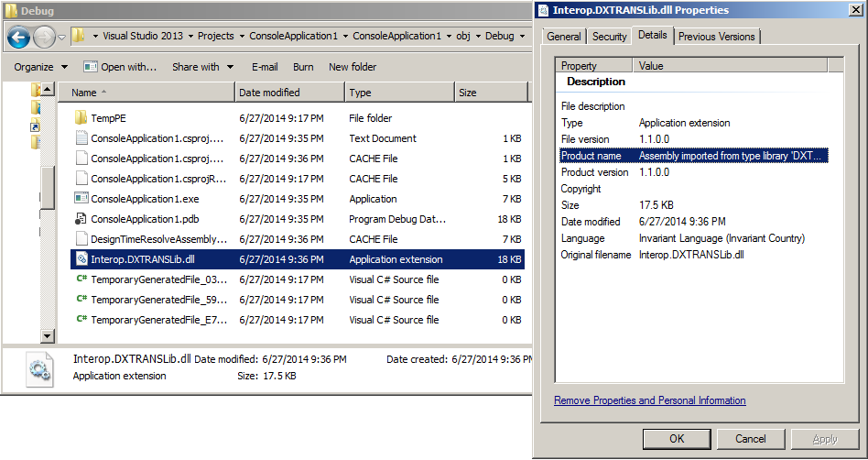868x460 pixels.
Task: Click the TempPE folder icon
Action: coord(81,118)
